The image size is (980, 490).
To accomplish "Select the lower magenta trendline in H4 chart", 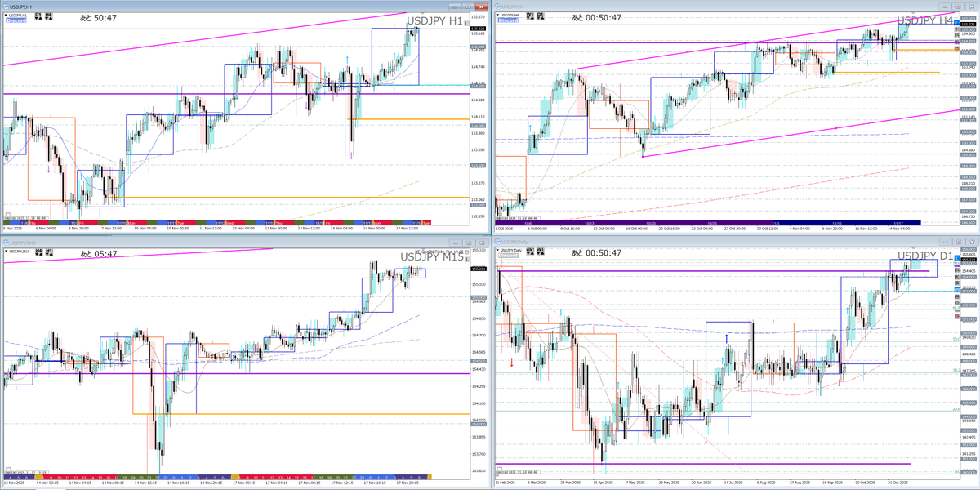I will pos(800,133).
